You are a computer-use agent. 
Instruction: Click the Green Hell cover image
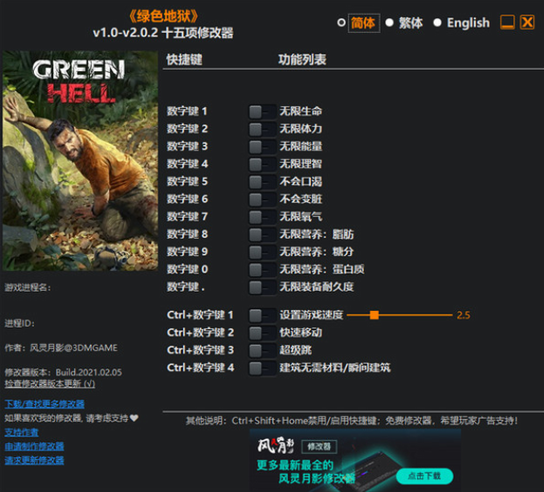coord(80,161)
